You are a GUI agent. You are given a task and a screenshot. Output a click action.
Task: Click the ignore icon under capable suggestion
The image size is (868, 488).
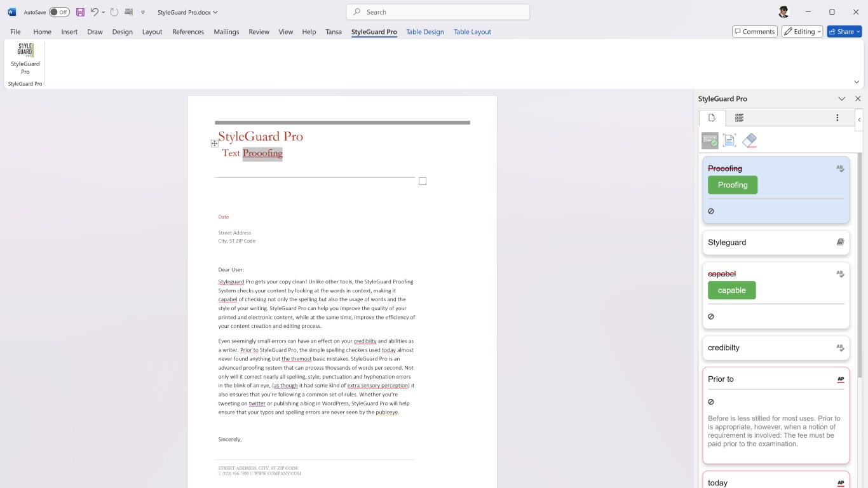point(711,316)
